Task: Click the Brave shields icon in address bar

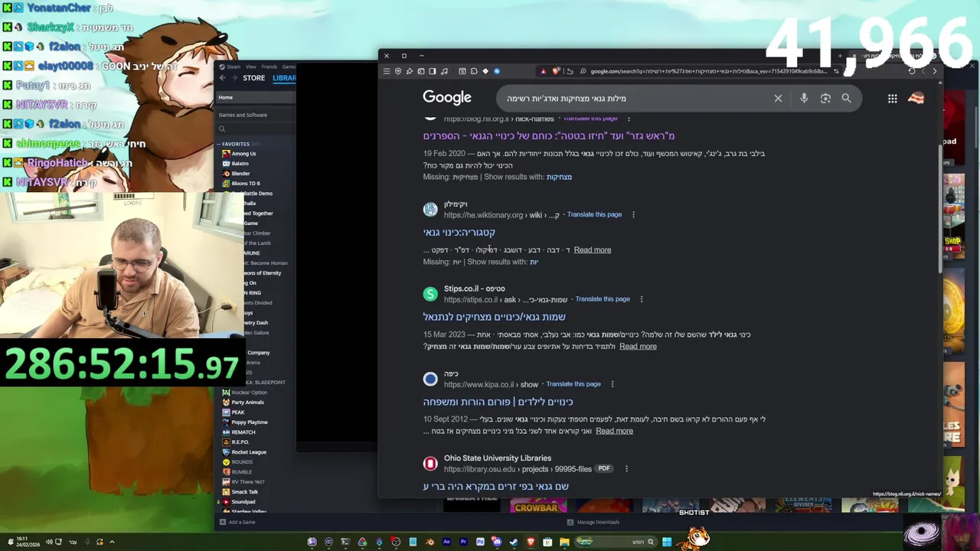Action: point(556,71)
